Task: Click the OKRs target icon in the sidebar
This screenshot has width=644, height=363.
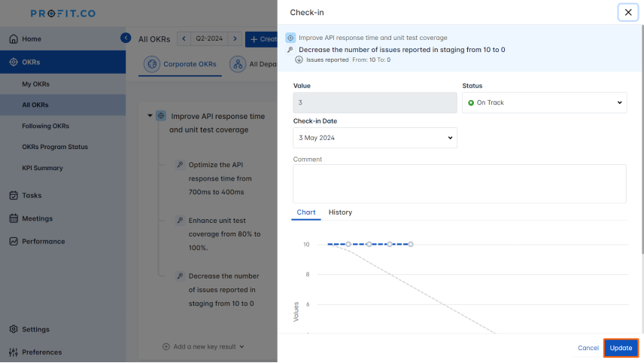Action: pyautogui.click(x=14, y=62)
